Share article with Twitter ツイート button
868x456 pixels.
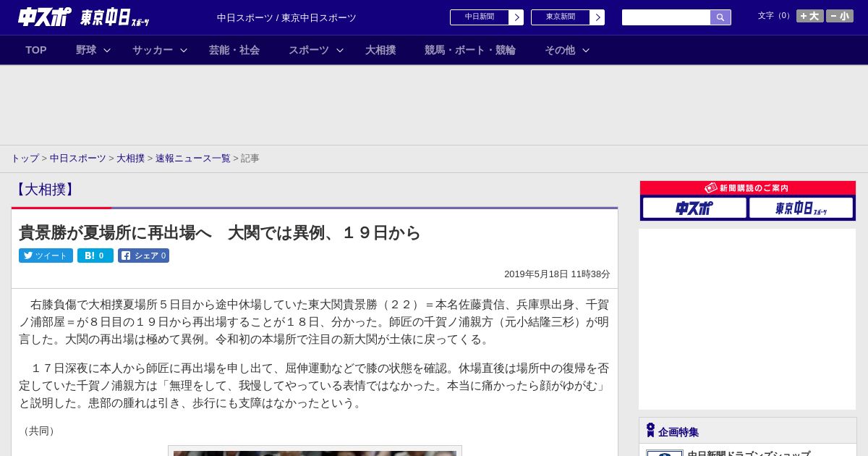[x=46, y=256]
